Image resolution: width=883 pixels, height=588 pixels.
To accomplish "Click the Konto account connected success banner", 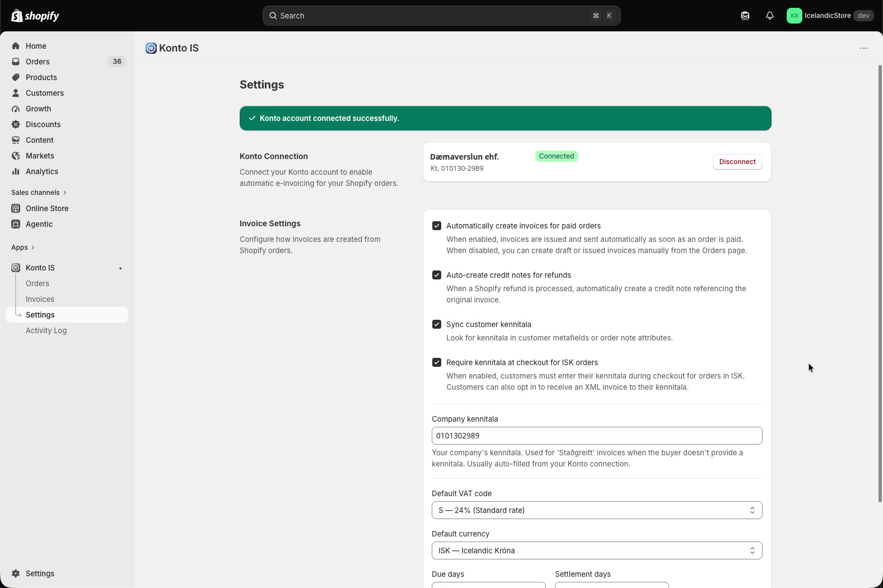I will point(505,118).
